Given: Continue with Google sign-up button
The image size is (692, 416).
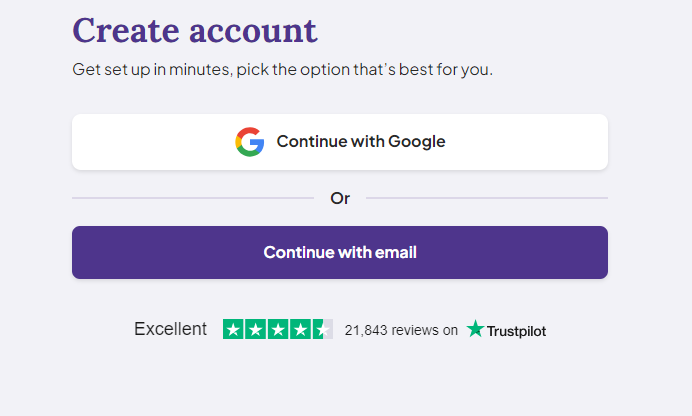Looking at the screenshot, I should (340, 142).
